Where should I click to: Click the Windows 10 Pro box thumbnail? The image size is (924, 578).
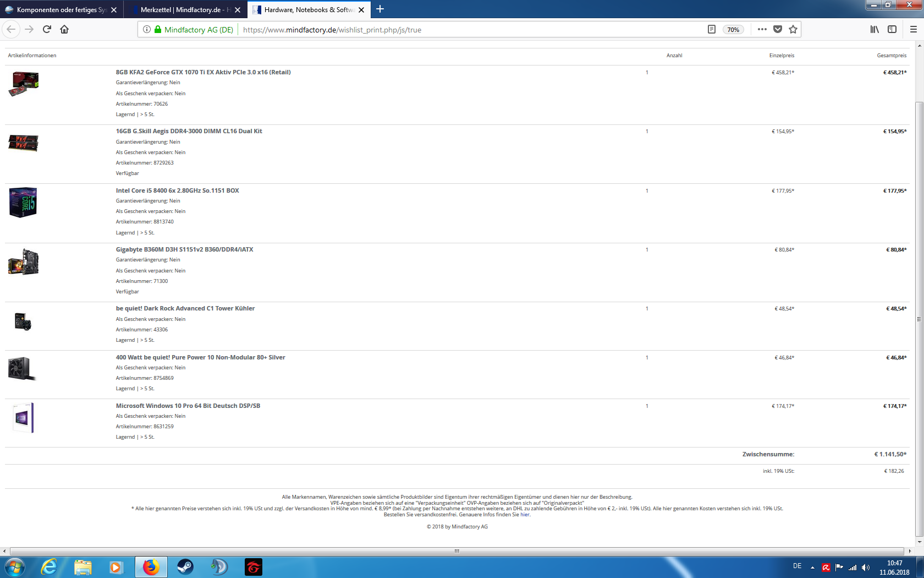[23, 417]
